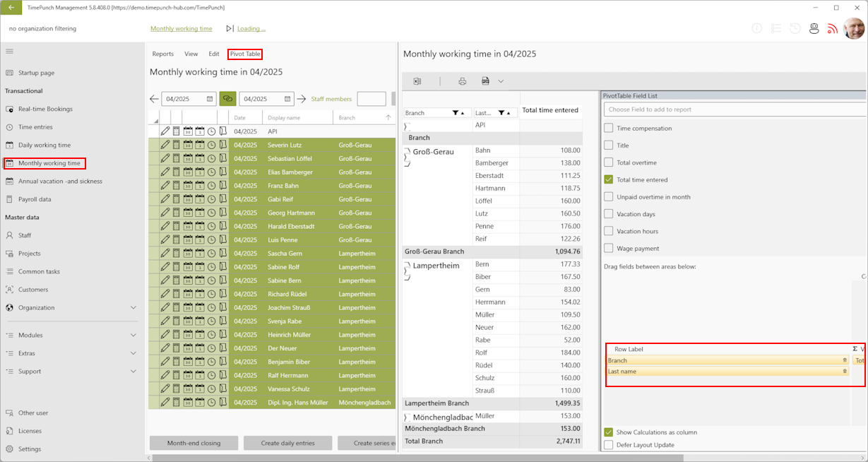The width and height of the screenshot is (868, 462).
Task: Toggle Show Calculations as column
Action: [x=608, y=432]
